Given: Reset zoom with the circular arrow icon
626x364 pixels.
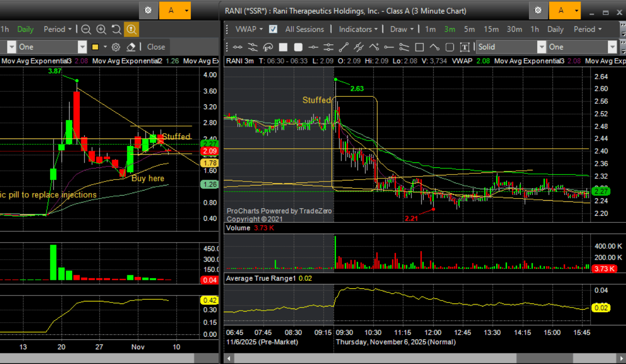Looking at the screenshot, I should point(116,29).
